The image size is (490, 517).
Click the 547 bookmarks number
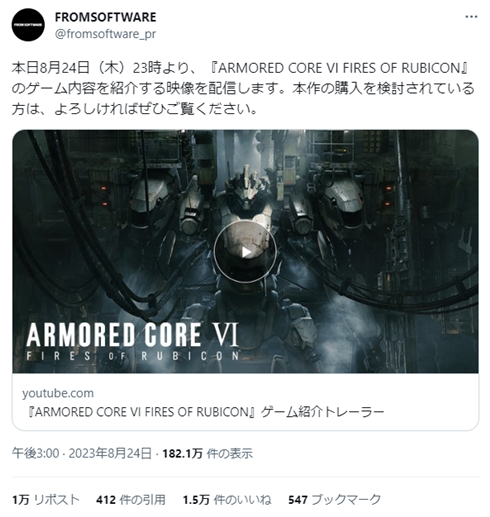pos(298,500)
